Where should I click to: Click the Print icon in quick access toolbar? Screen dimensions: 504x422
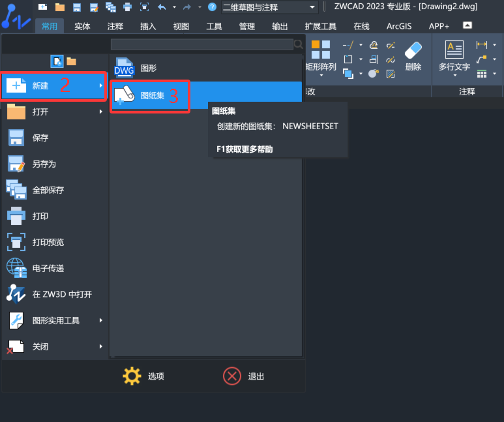(128, 7)
